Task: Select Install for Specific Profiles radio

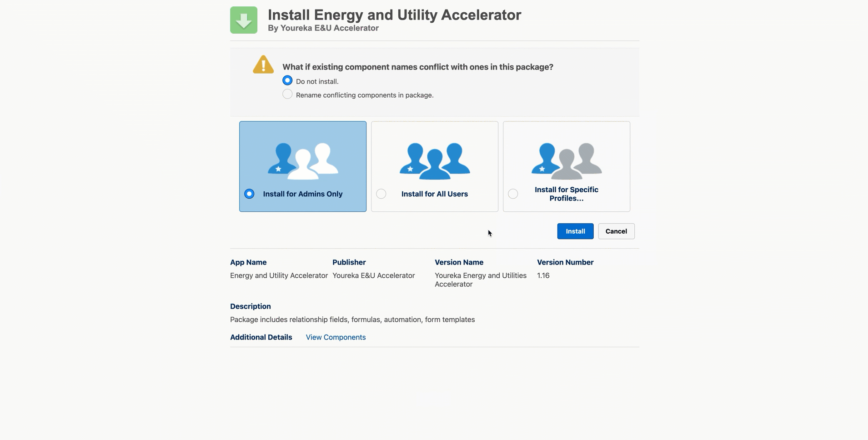Action: (513, 194)
